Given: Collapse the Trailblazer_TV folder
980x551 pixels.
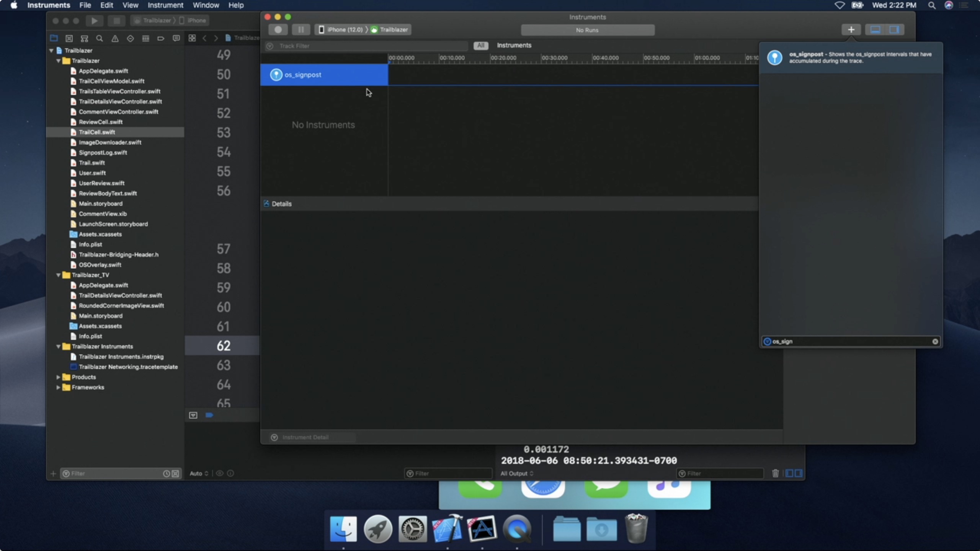Looking at the screenshot, I should click(x=58, y=275).
